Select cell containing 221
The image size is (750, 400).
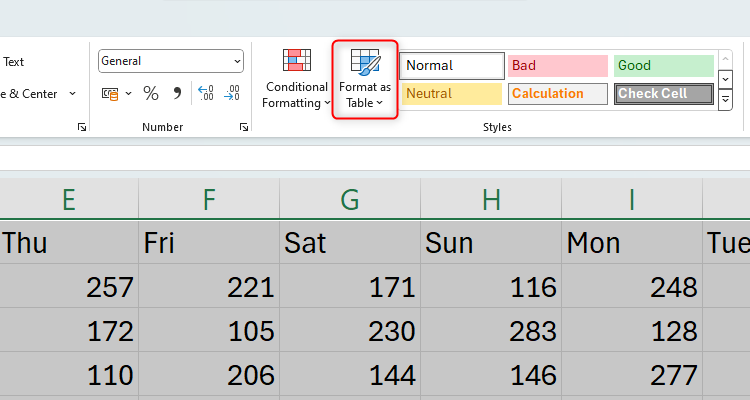coord(209,286)
